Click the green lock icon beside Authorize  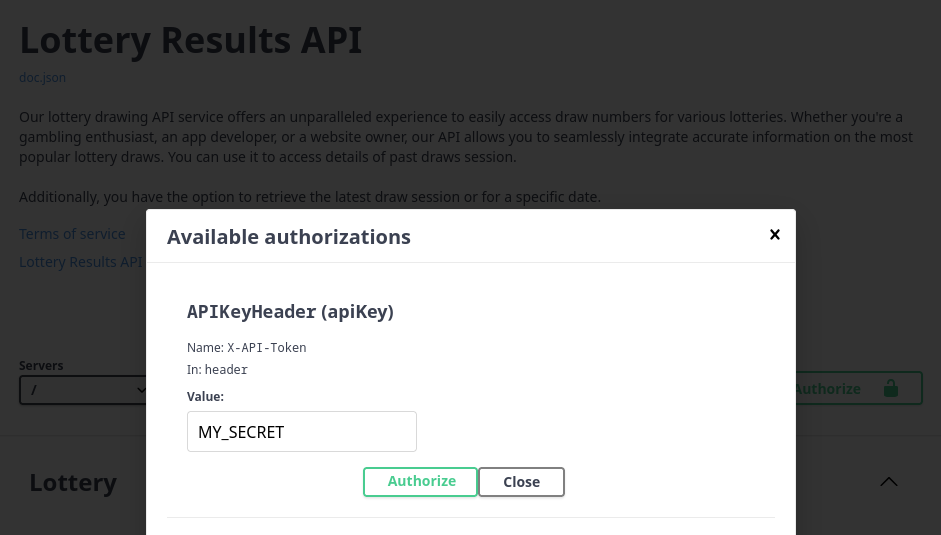(890, 388)
